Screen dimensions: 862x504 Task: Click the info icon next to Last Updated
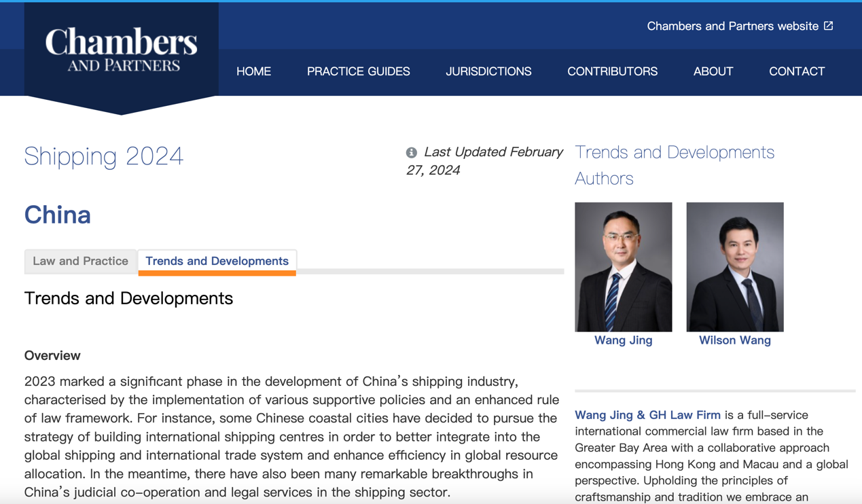pyautogui.click(x=412, y=153)
